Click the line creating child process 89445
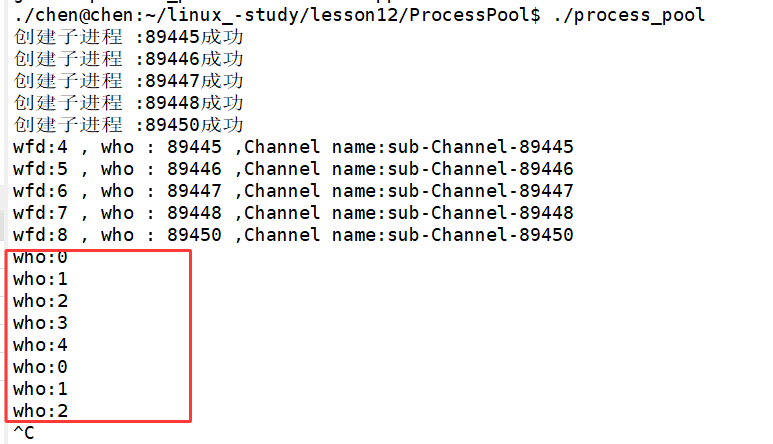This screenshot has width=773, height=444. (128, 37)
